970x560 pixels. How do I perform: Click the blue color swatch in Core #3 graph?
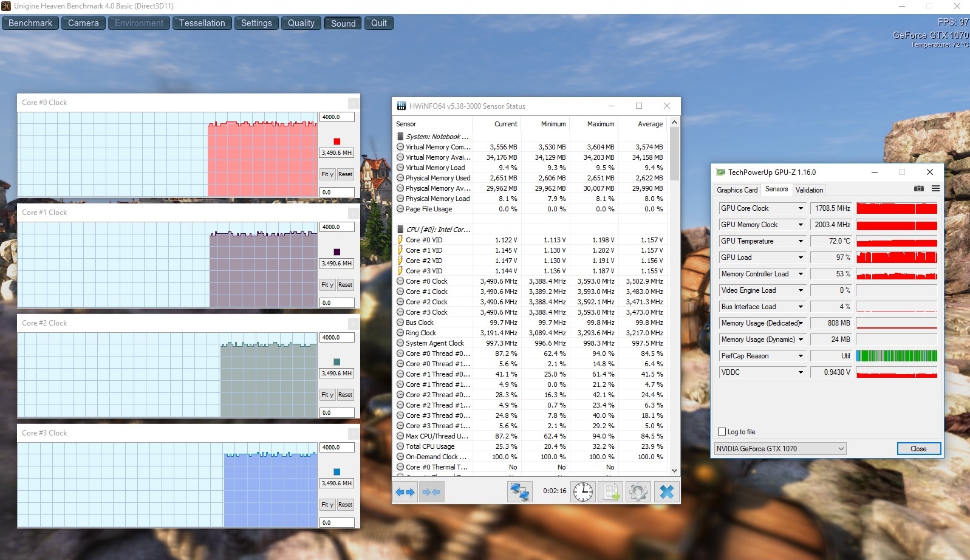point(337,472)
